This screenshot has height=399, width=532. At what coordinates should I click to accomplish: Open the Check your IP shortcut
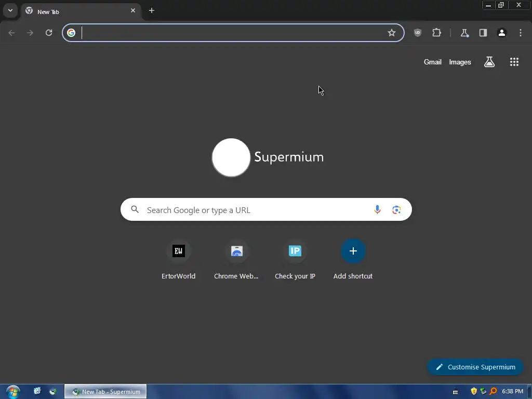pyautogui.click(x=295, y=260)
